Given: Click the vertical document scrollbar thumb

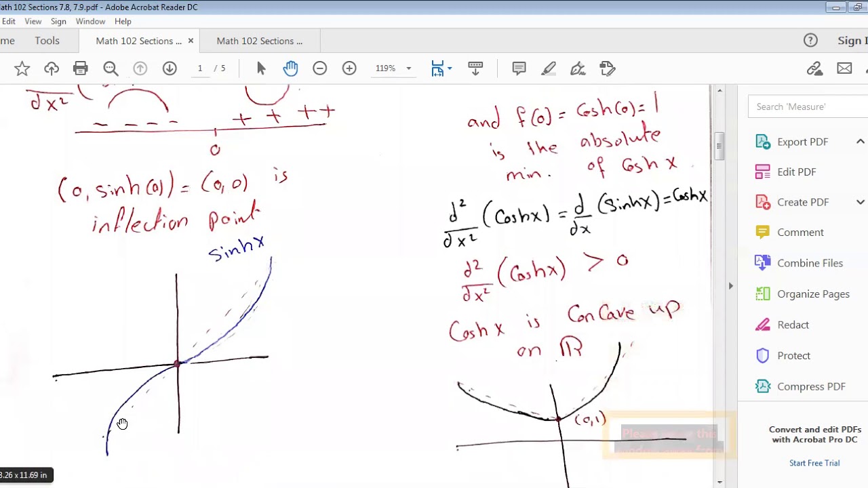Looking at the screenshot, I should coord(719,145).
